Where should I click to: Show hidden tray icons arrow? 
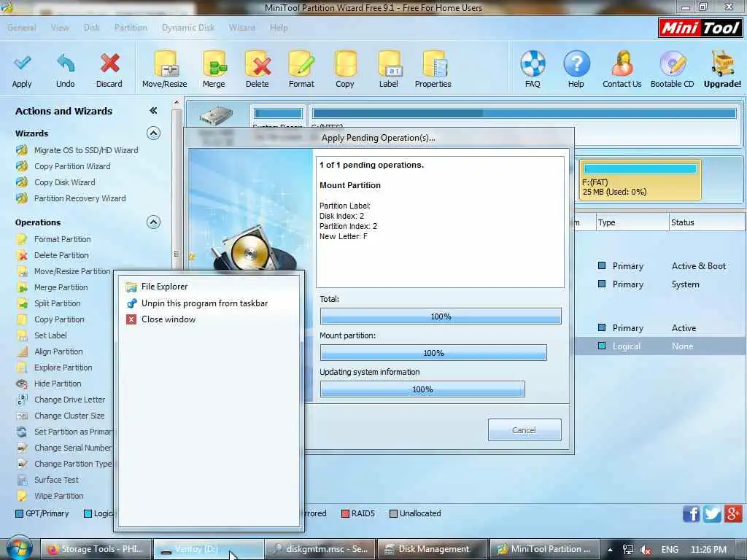[x=610, y=550]
